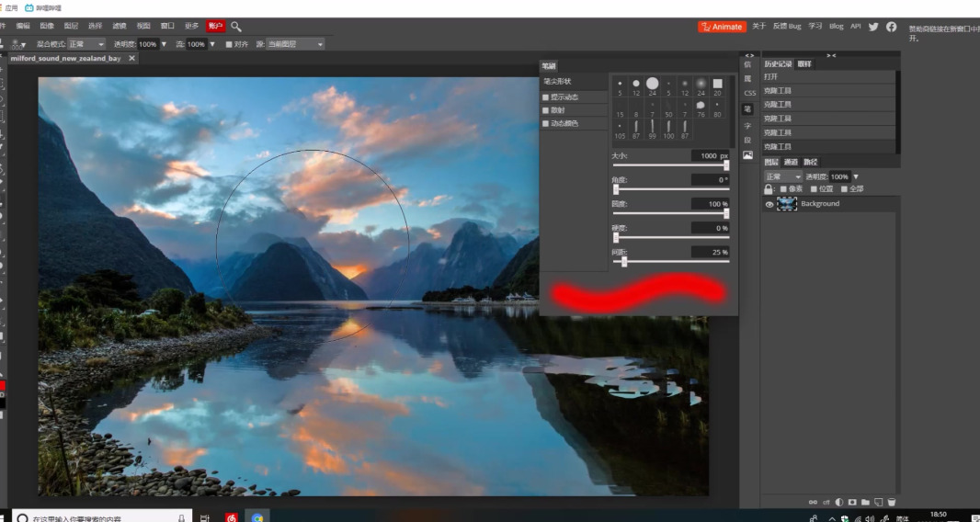
Task: Open the 属 properties panel icon
Action: tap(747, 79)
